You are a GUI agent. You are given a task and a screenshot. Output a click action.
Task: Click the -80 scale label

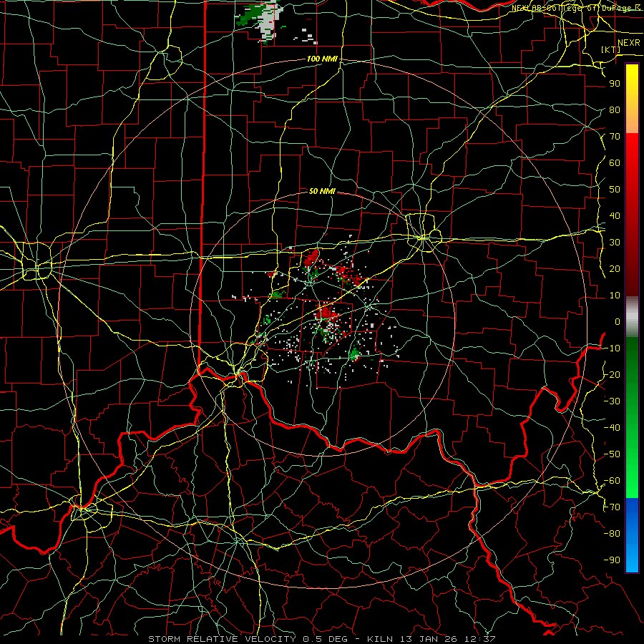pos(612,534)
